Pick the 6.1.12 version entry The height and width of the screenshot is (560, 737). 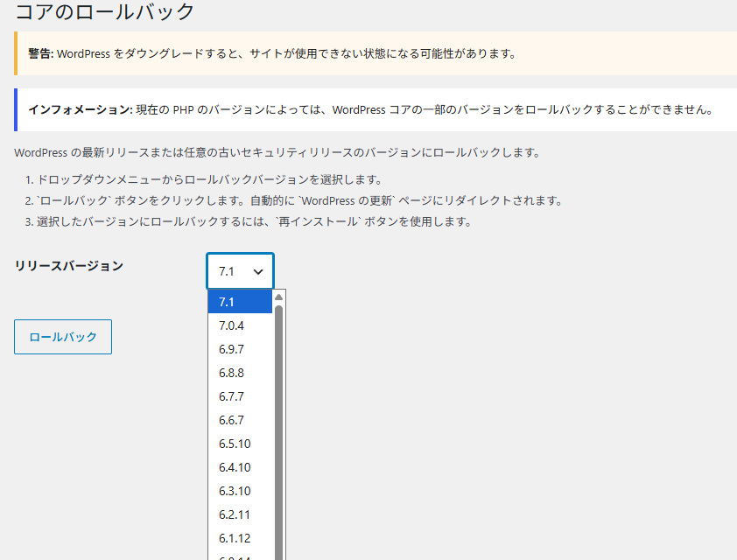coord(240,538)
